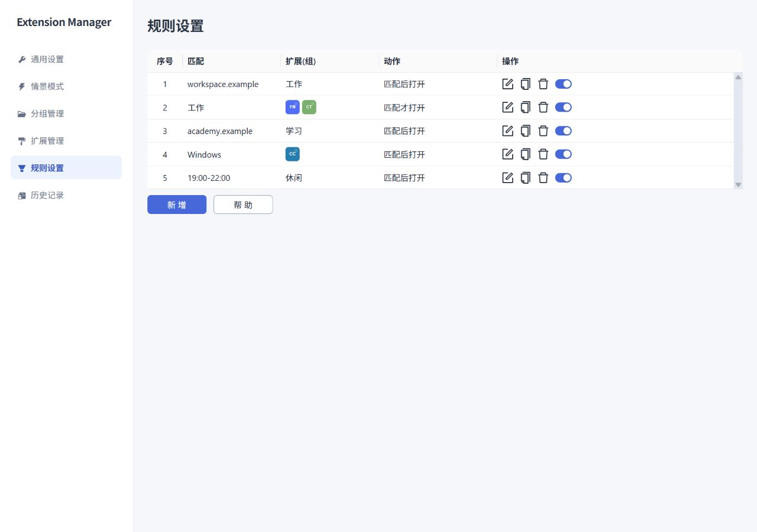Click the scrollbar down arrow of rules table
This screenshot has width=757, height=532.
[738, 185]
